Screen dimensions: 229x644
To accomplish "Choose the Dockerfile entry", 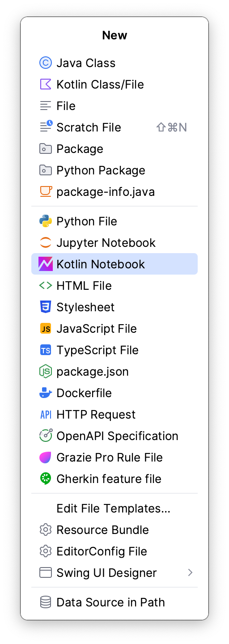I will [114, 393].
